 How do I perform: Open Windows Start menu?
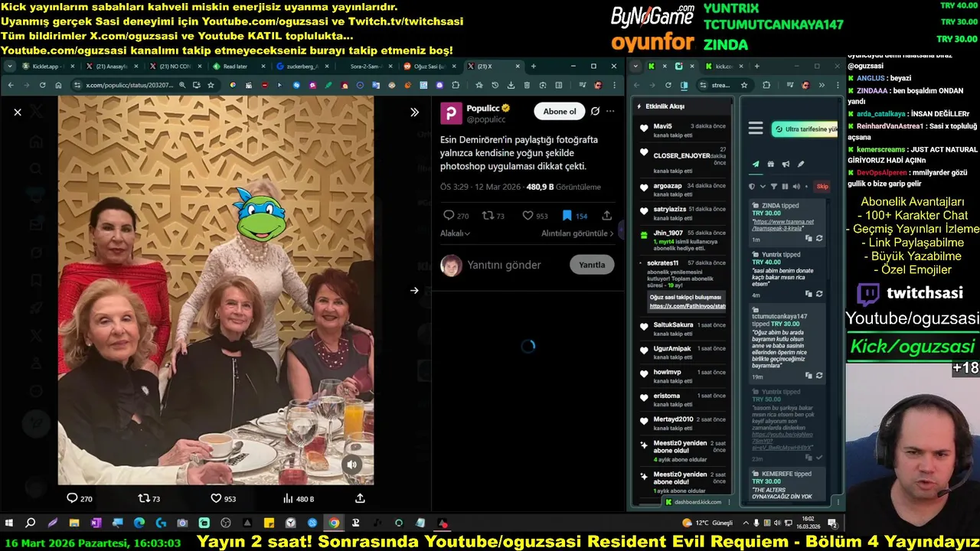pyautogui.click(x=9, y=523)
